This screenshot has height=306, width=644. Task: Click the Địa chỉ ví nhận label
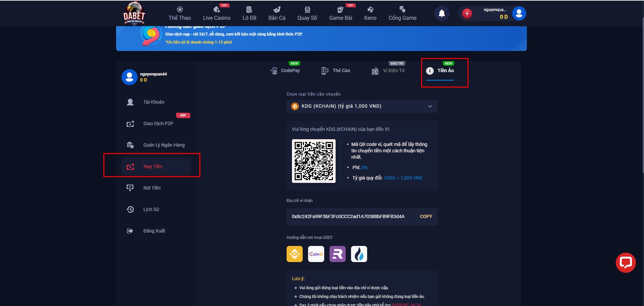point(299,201)
